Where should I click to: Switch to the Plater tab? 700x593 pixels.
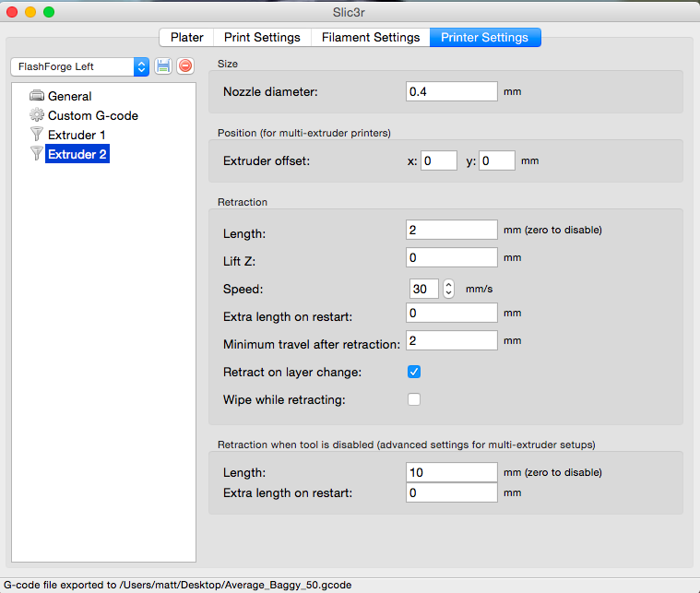pyautogui.click(x=186, y=38)
